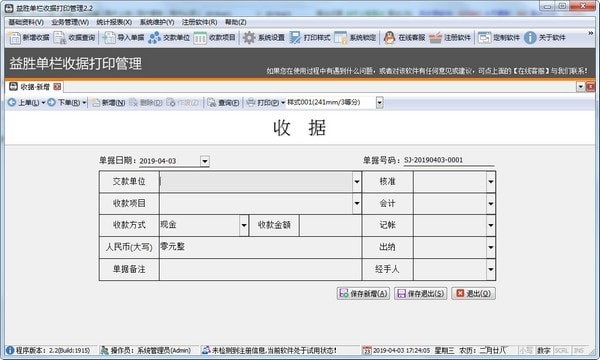The height and width of the screenshot is (360, 600).
Task: Close the 收据-新增 tab
Action: (x=57, y=86)
